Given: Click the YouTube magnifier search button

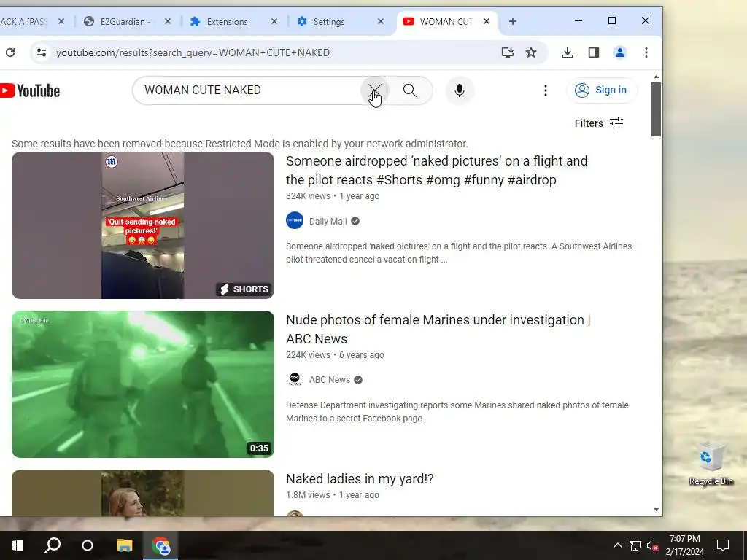Looking at the screenshot, I should (410, 90).
